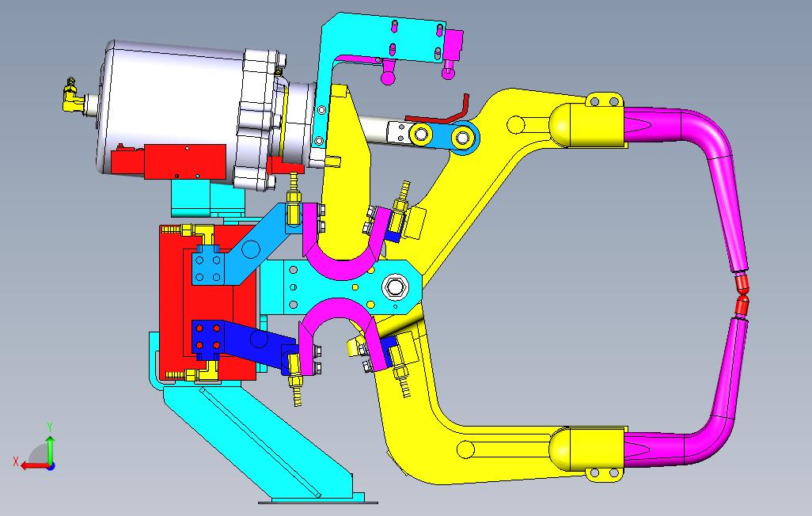Select the central hex pivot bolt
Image resolution: width=812 pixels, height=516 pixels.
(396, 286)
